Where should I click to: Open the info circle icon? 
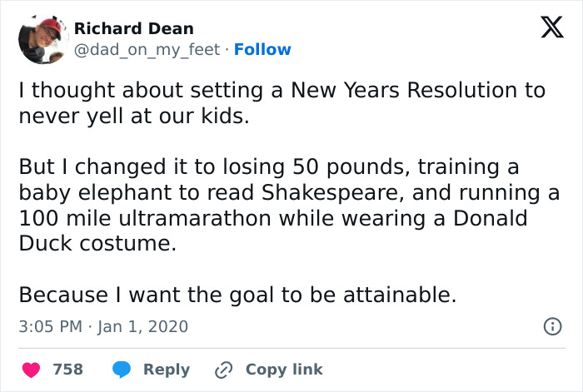tap(551, 327)
